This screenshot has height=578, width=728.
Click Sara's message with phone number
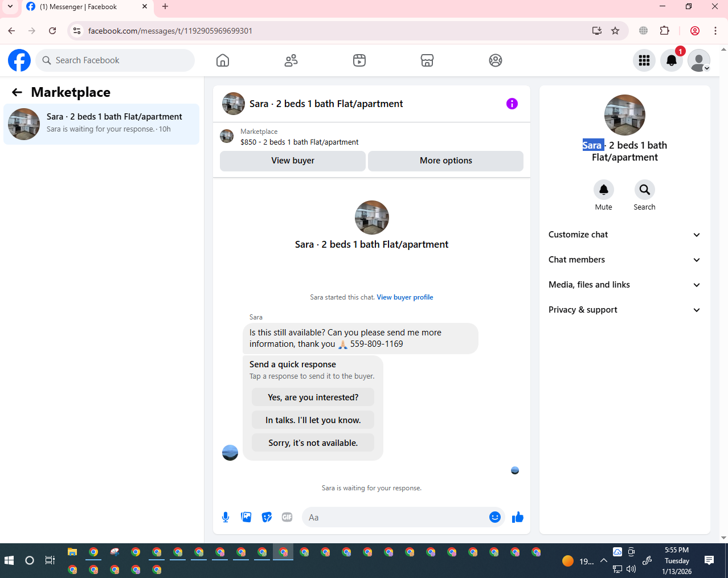361,338
